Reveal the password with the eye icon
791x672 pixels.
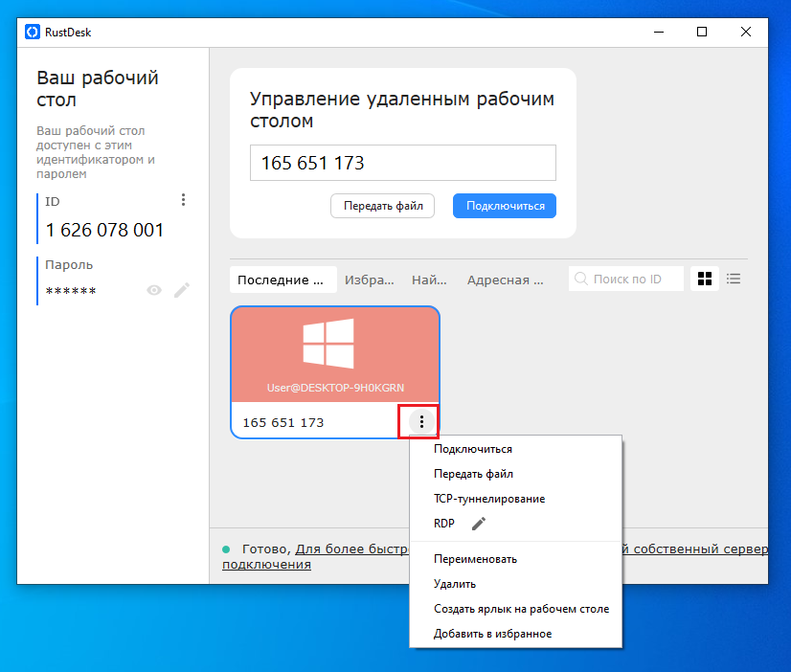154,290
